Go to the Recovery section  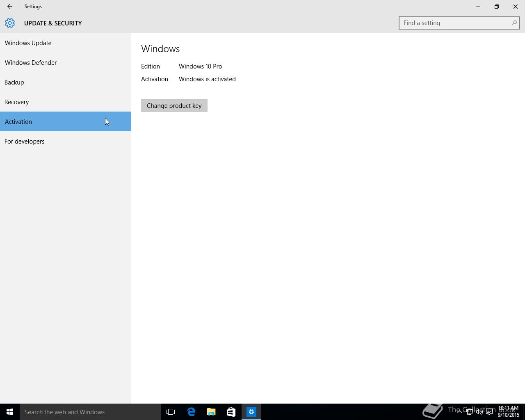(x=66, y=102)
